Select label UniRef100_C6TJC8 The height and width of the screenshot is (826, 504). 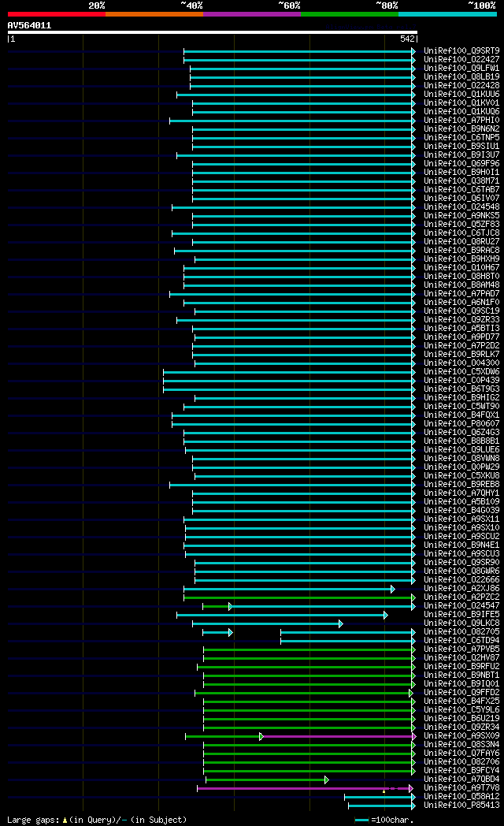click(x=461, y=233)
